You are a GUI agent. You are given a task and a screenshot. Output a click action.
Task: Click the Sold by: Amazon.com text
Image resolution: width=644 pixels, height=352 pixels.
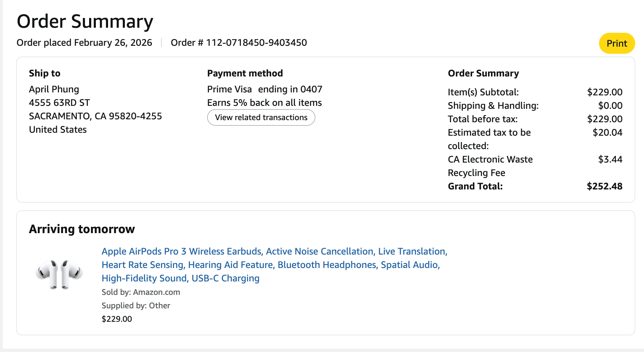pos(141,292)
